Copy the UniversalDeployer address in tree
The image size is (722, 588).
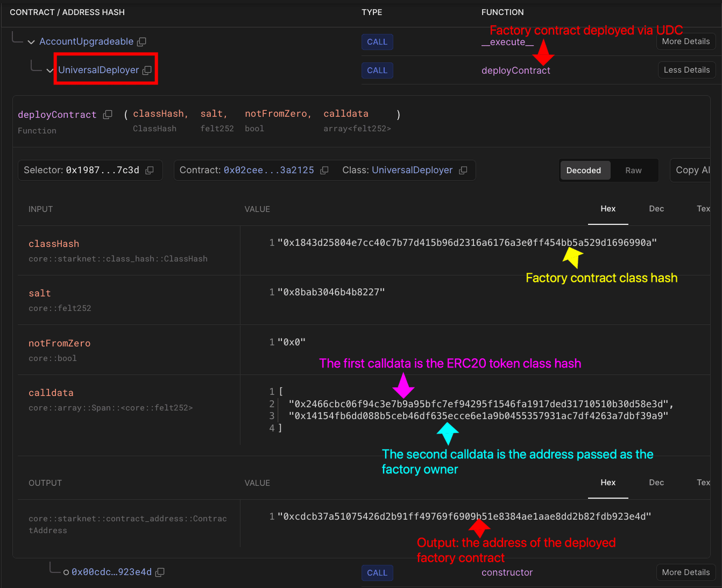tap(147, 70)
